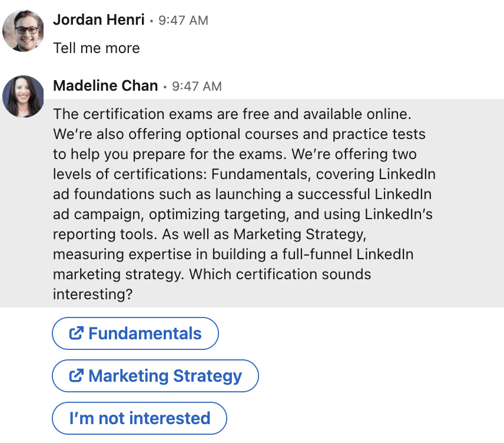Click the open-in-new-tab symbol in the Marketing Strategy chip
The image size is (504, 443).
tap(78, 376)
